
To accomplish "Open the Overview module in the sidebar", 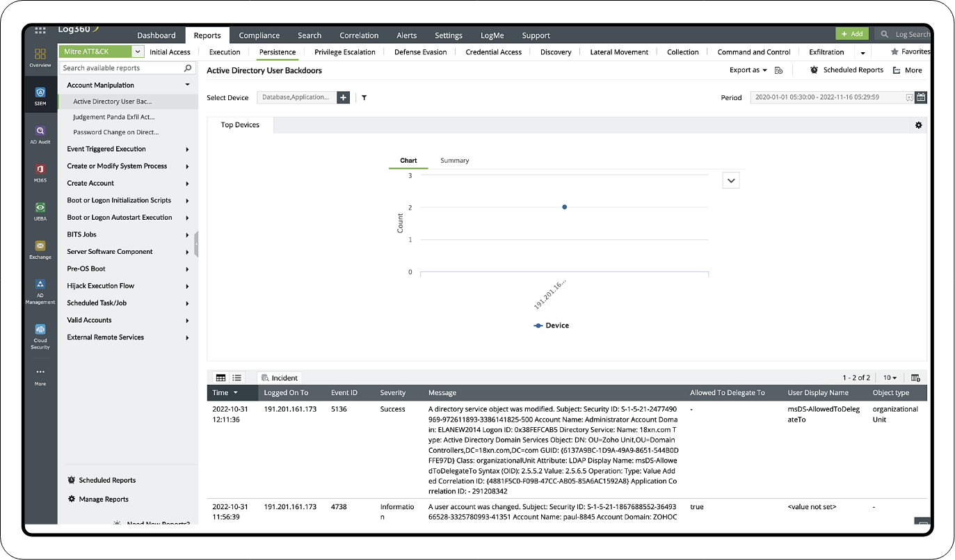I will (x=40, y=57).
